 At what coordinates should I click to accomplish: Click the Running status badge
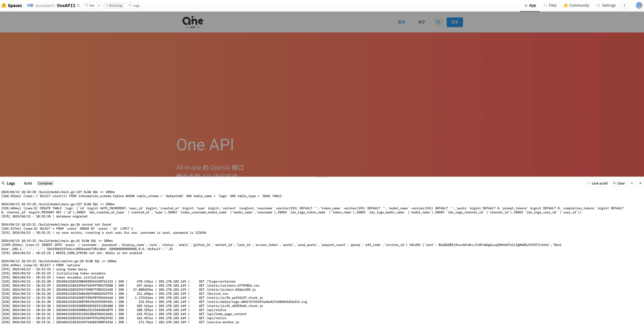coord(114,5)
